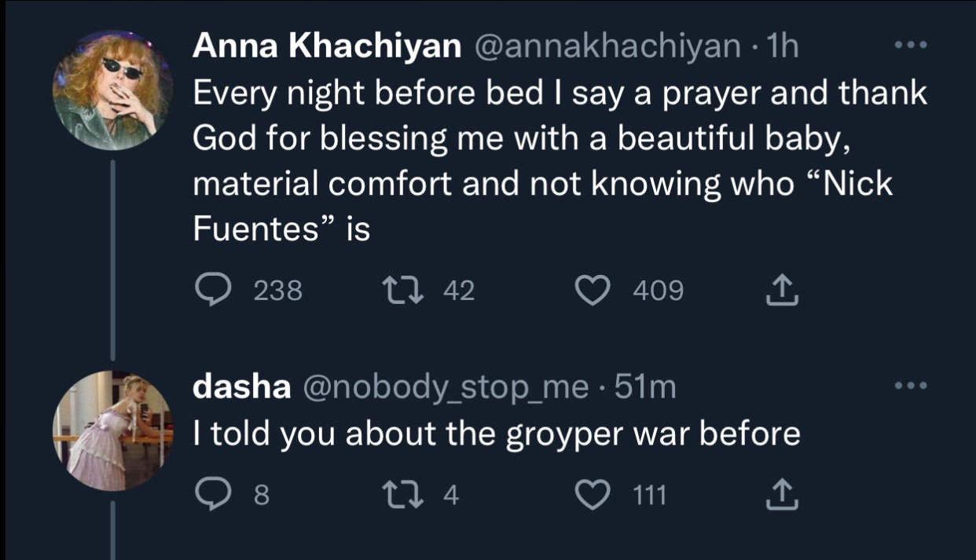Open the dasha display name link
The image size is (976, 560).
[243, 386]
